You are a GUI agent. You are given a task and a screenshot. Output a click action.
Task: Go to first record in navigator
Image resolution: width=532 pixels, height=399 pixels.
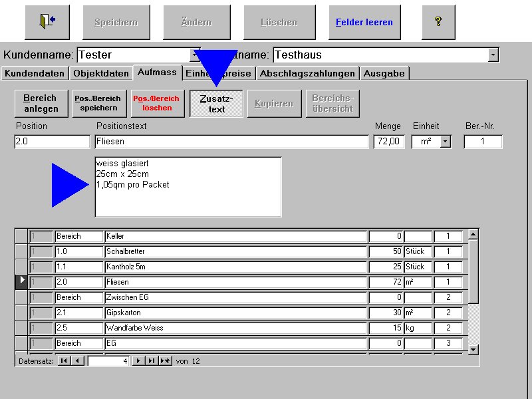[x=65, y=361]
